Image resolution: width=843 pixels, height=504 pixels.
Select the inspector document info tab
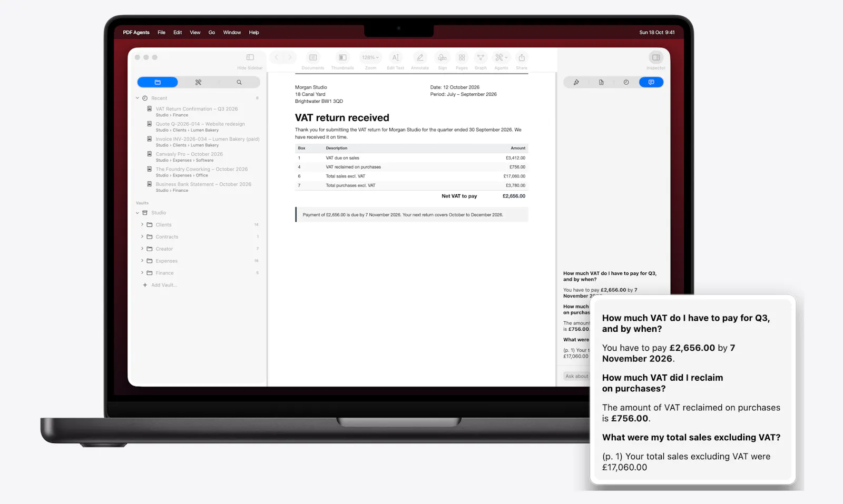coord(601,82)
